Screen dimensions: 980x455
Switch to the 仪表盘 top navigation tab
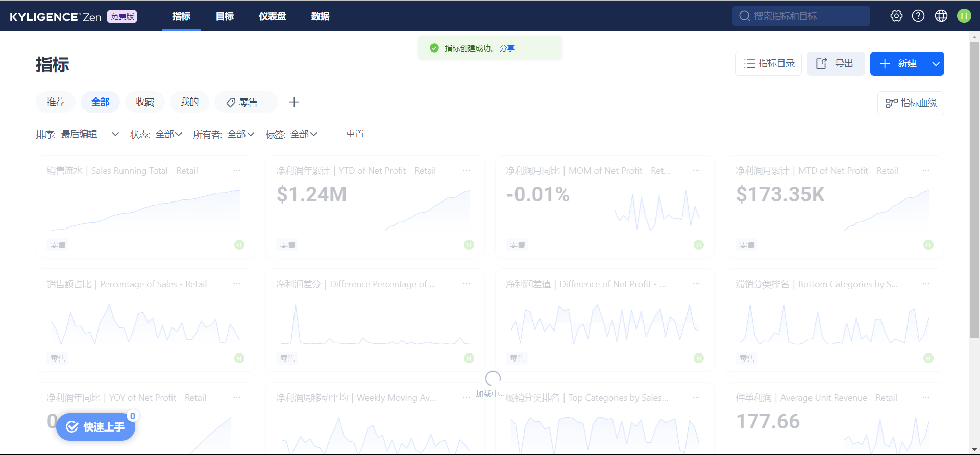tap(273, 16)
